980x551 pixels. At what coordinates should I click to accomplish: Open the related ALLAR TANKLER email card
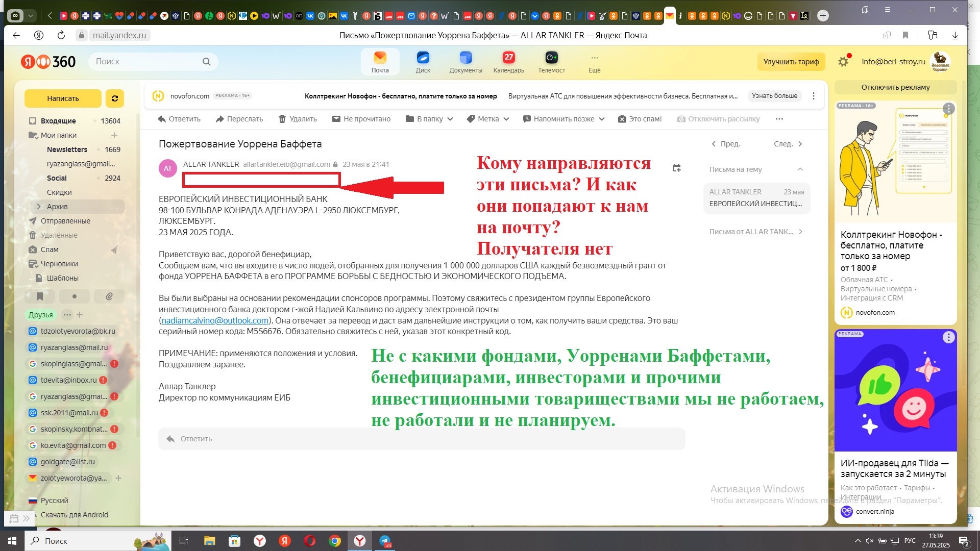click(756, 198)
